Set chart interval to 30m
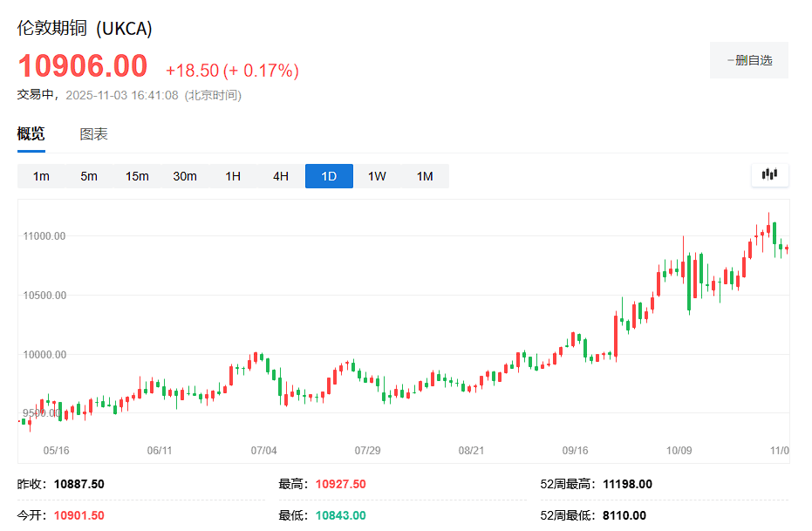The height and width of the screenshot is (531, 812). tap(185, 176)
